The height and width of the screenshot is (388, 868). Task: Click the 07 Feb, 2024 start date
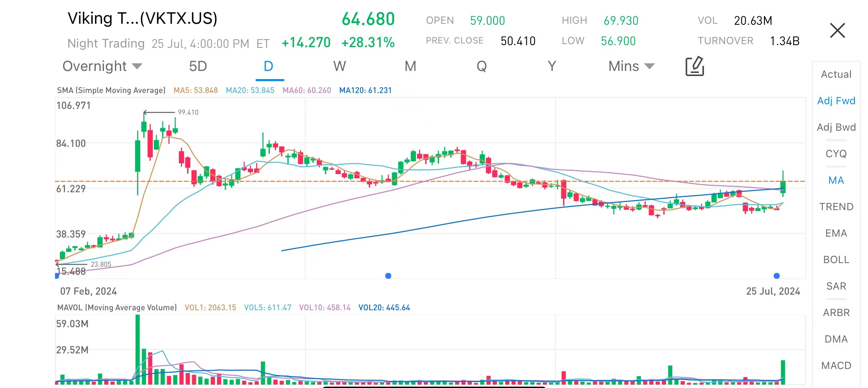(x=88, y=291)
